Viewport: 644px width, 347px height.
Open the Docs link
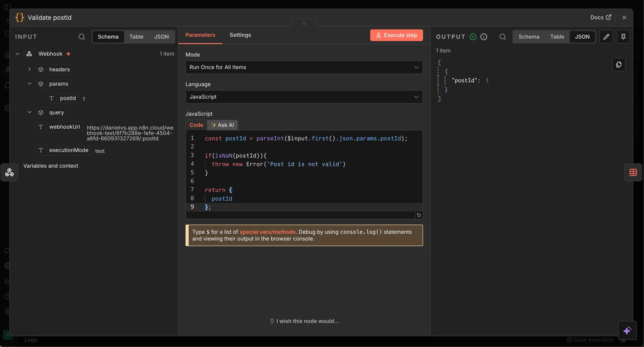pyautogui.click(x=601, y=17)
